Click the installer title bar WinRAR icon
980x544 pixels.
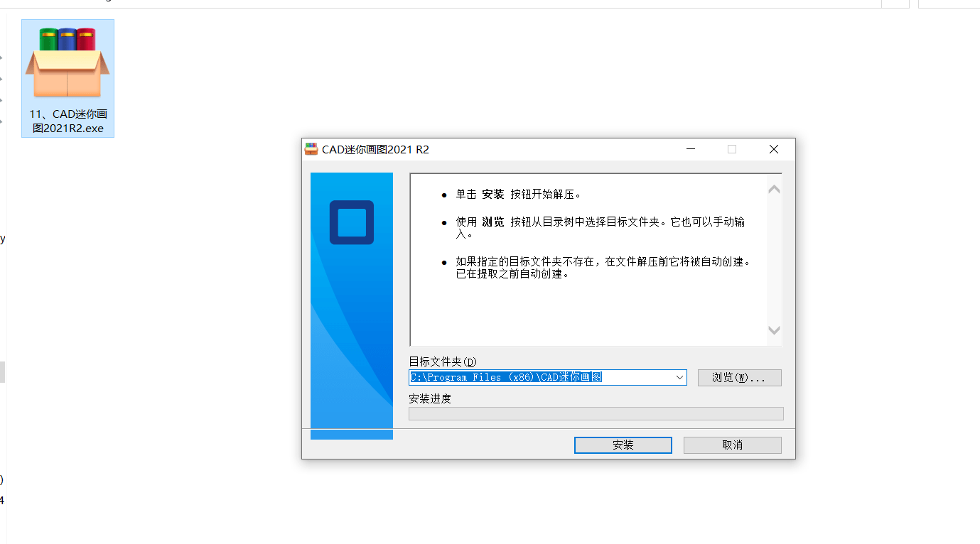pos(311,149)
